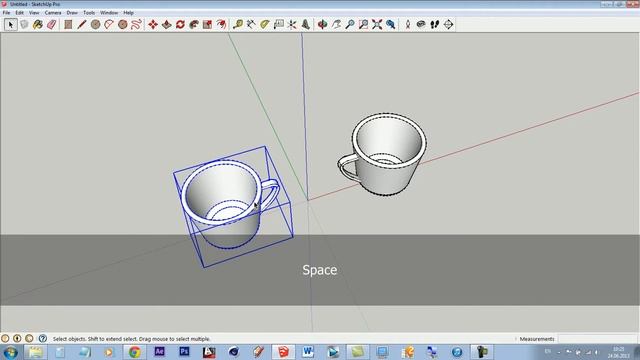Choose the Select arrow tool
The width and height of the screenshot is (640, 360).
[x=11, y=24]
